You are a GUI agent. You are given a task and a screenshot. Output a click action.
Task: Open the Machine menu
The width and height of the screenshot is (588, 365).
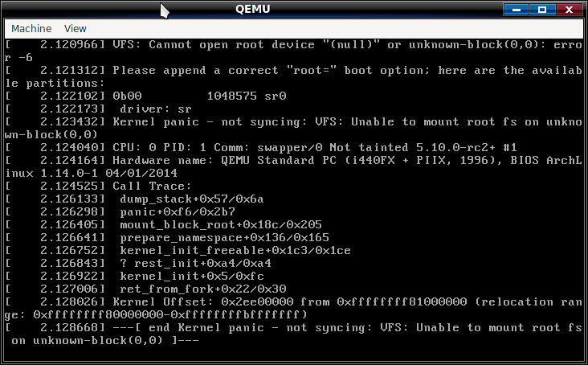(x=31, y=28)
